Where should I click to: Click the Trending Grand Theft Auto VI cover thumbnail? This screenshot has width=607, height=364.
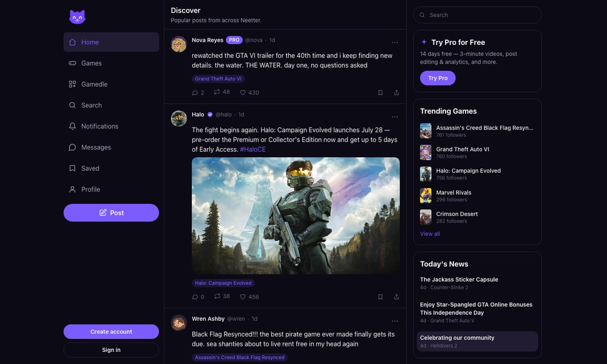tap(426, 152)
